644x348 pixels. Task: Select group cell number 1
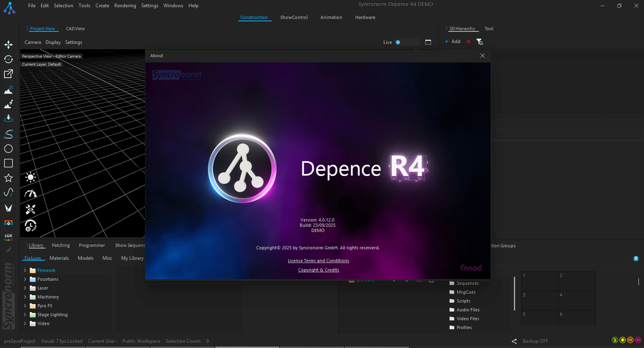point(540,281)
